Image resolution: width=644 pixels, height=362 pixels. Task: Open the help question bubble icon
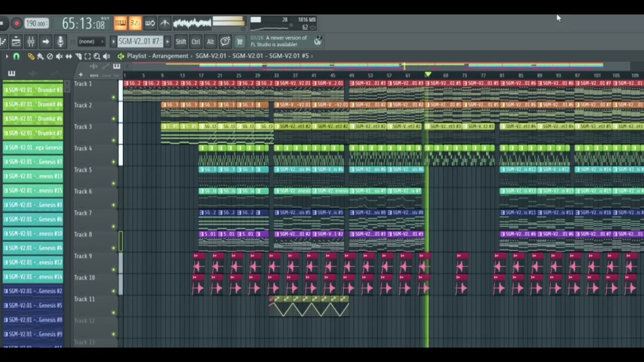pyautogui.click(x=225, y=41)
